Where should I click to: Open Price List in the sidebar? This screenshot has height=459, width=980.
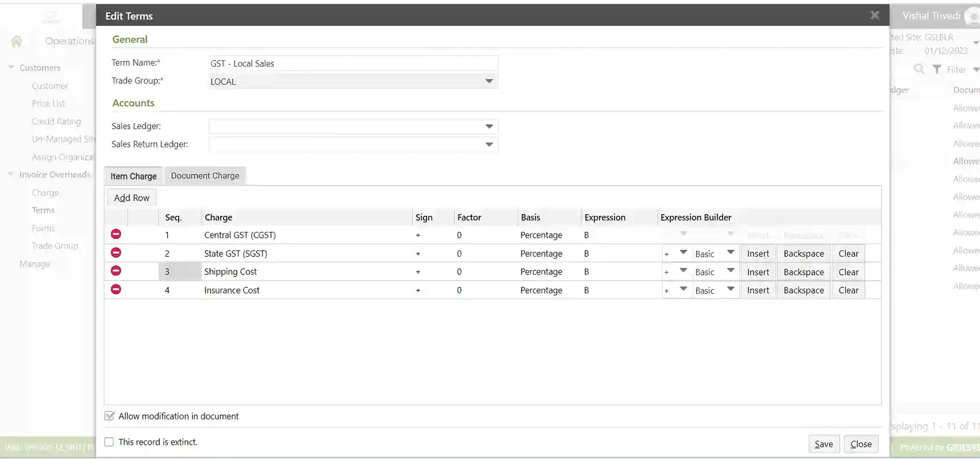click(x=48, y=104)
